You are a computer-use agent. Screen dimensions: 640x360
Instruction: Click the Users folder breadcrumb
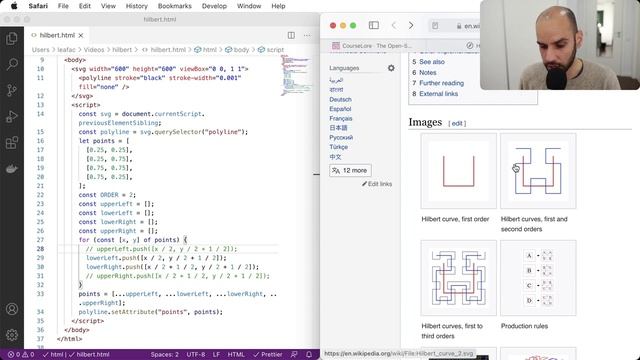(40, 50)
